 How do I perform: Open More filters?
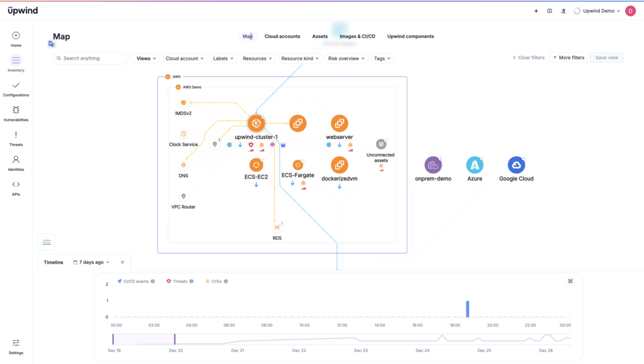[569, 58]
